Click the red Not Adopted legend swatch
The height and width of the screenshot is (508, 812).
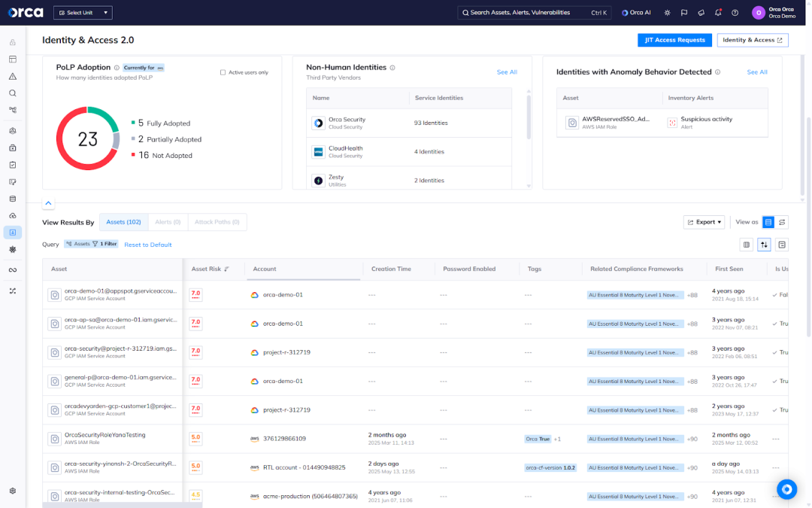coord(133,154)
